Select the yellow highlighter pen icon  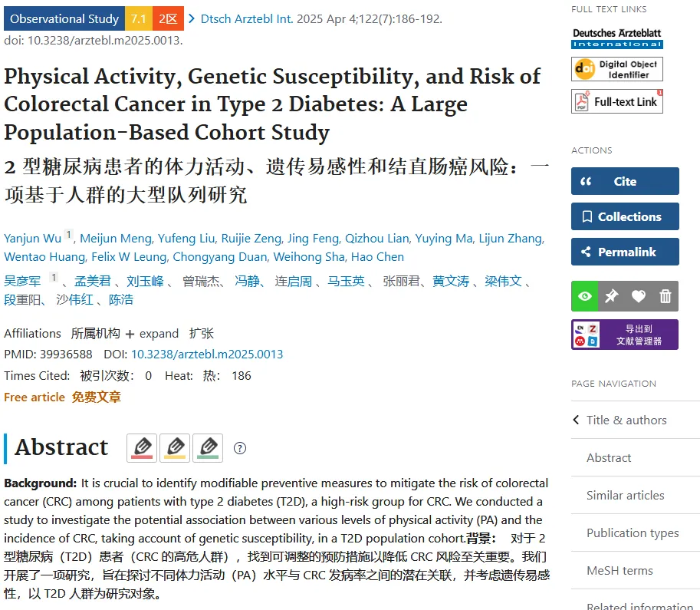pos(175,448)
